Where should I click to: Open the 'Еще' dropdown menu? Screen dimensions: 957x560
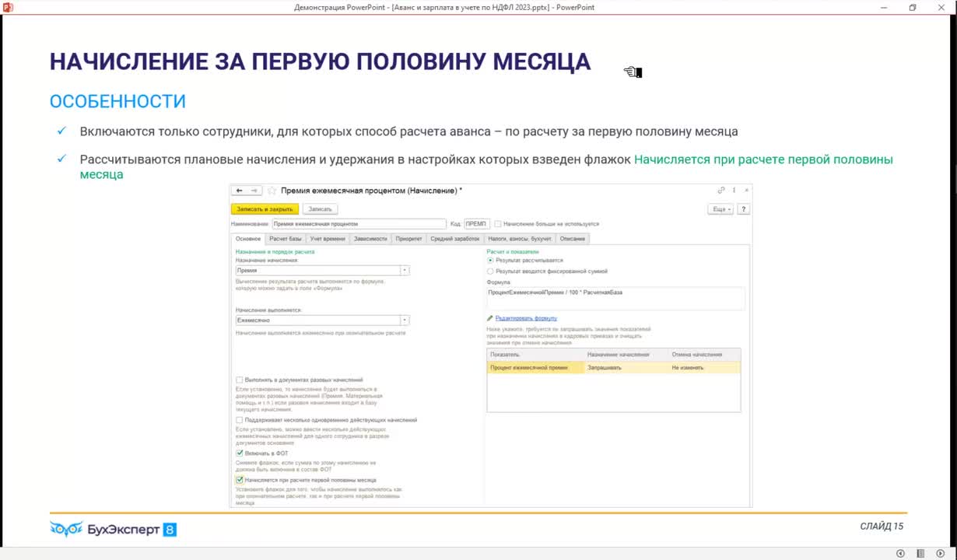(720, 209)
